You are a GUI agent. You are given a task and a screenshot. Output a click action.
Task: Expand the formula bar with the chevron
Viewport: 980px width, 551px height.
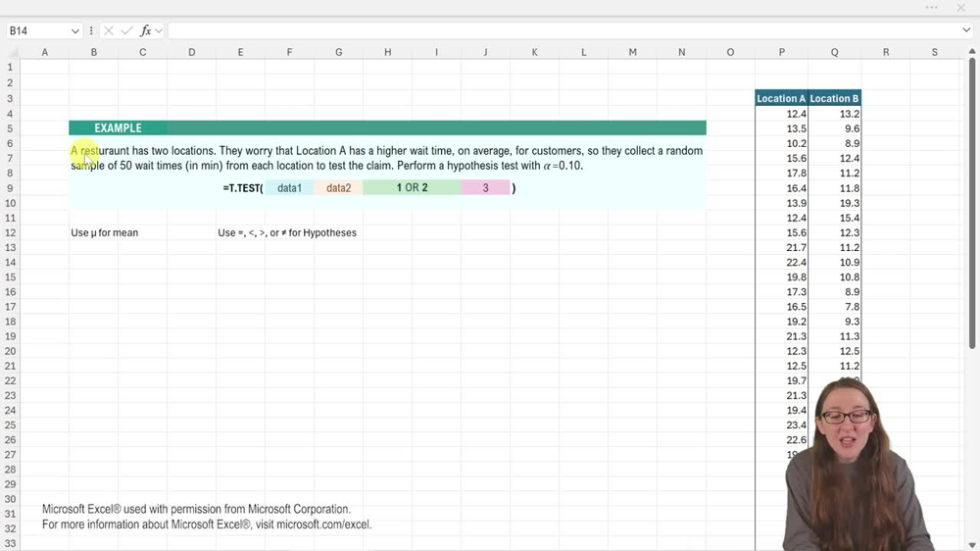coord(966,30)
